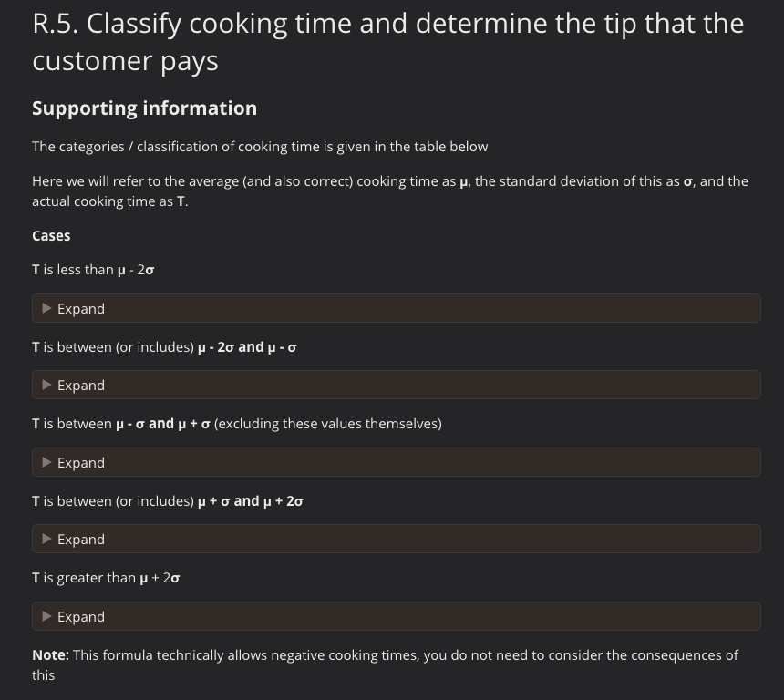Click the R.5 page title heading

tap(388, 41)
